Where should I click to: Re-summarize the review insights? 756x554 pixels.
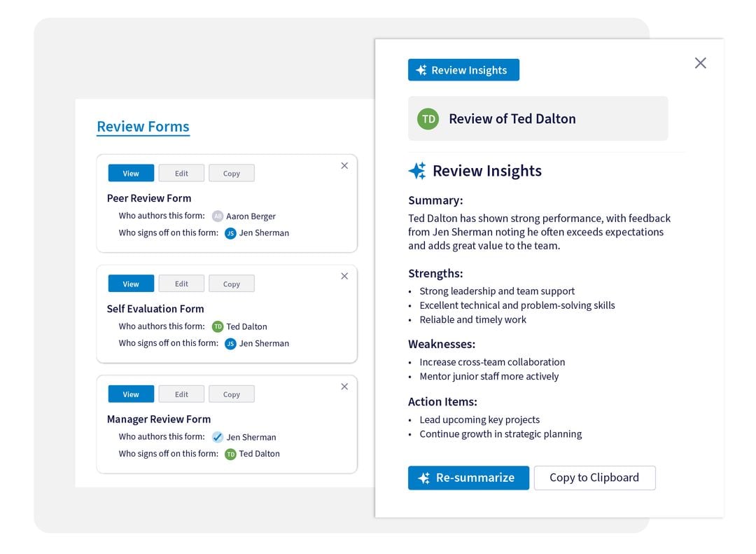pos(468,478)
